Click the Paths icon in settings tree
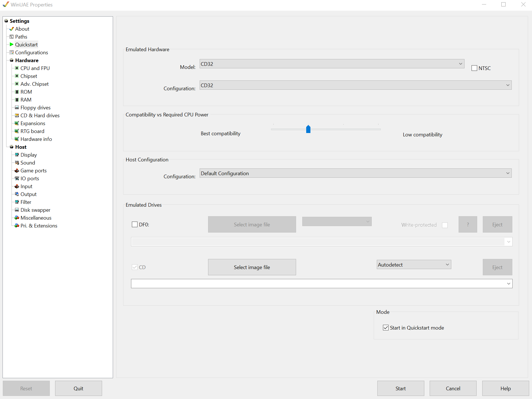The height and width of the screenshot is (399, 532). click(12, 37)
